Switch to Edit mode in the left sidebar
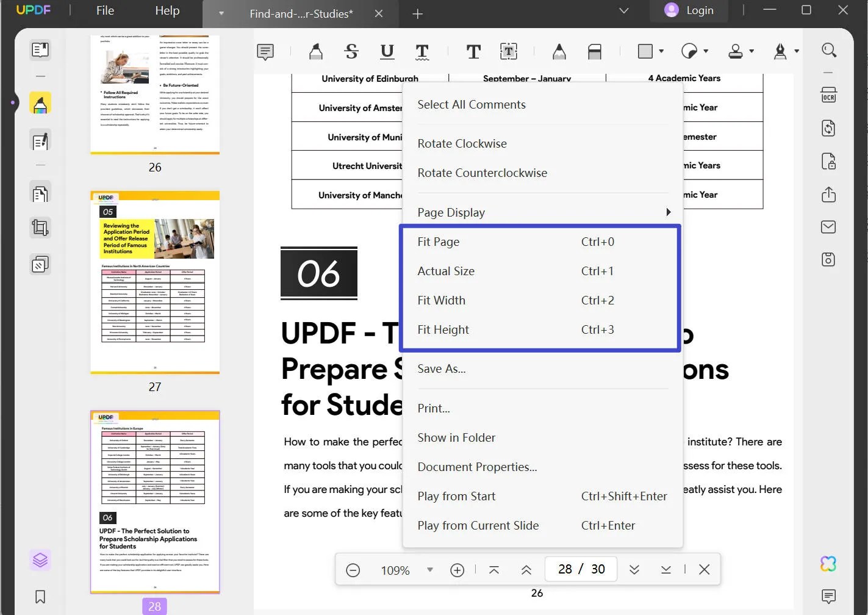Screen dimensions: 868x615 (x=40, y=141)
